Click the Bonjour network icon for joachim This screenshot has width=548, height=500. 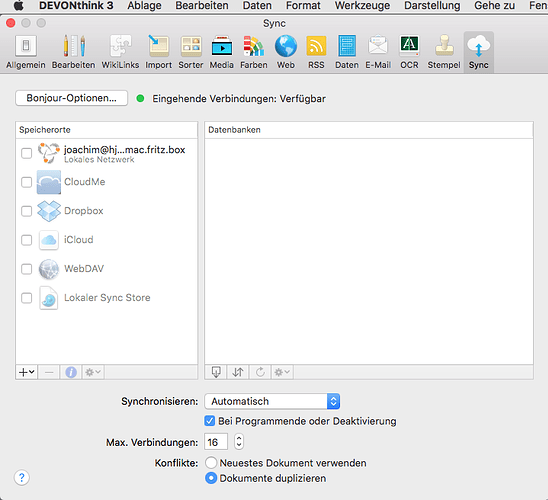[x=49, y=153]
